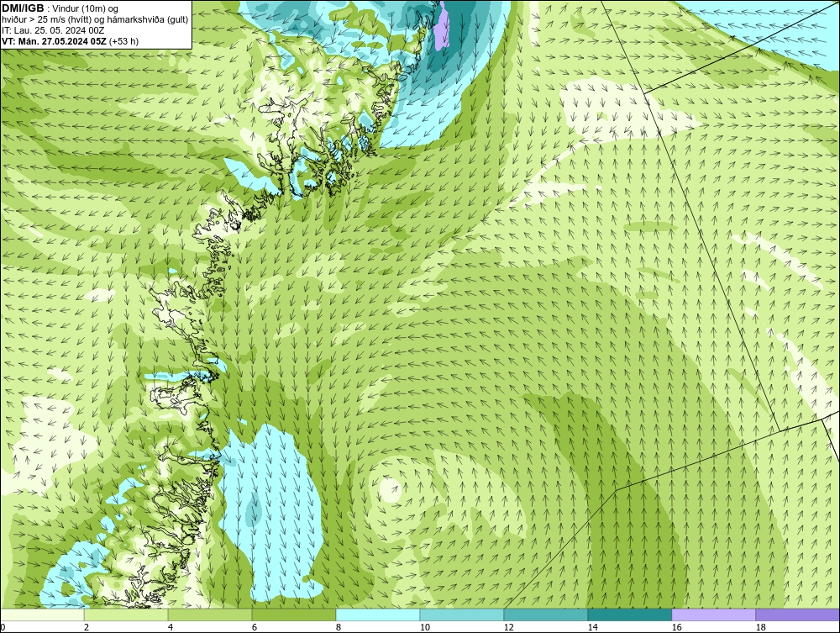Click the light cyan 8–10 m/s legend swatch

point(378,615)
